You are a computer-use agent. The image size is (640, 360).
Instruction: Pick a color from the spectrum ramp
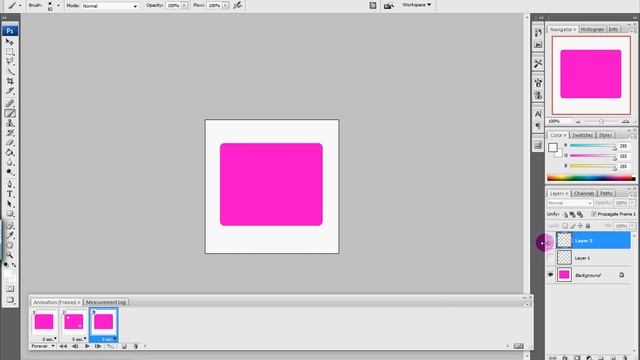[591, 178]
